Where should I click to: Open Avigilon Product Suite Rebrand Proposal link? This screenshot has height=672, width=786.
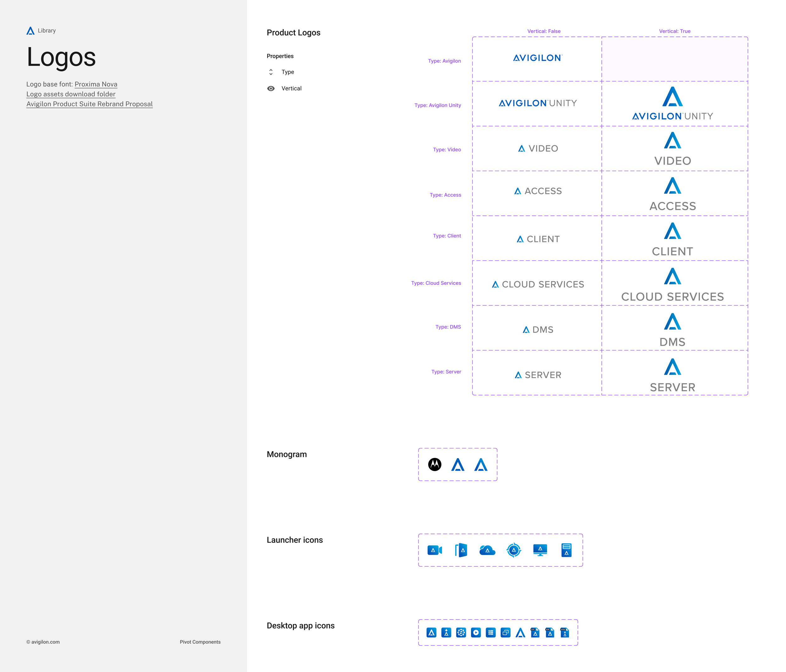pyautogui.click(x=90, y=104)
